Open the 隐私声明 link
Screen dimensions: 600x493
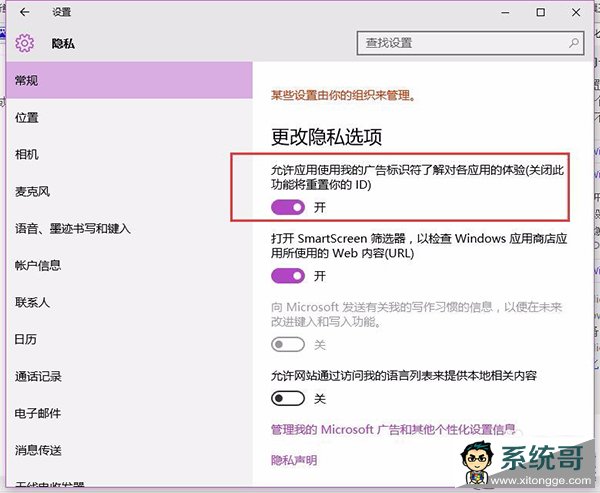pos(294,460)
